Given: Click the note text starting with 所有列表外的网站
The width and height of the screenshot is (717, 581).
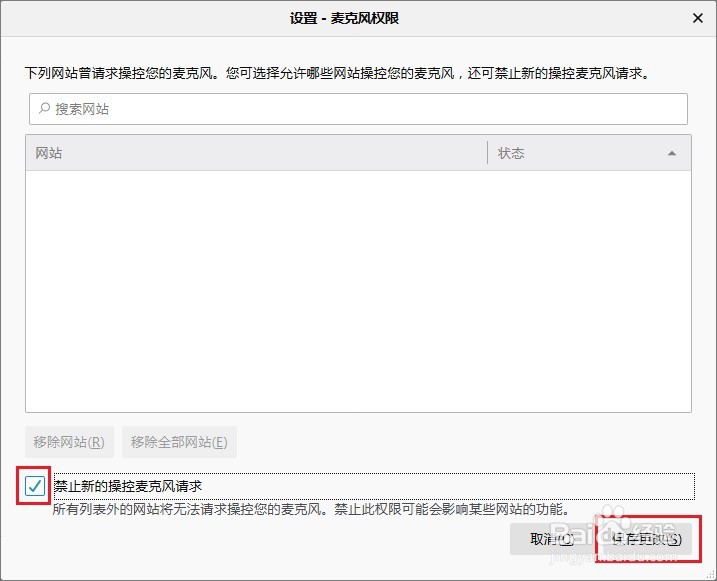Looking at the screenshot, I should click(311, 509).
